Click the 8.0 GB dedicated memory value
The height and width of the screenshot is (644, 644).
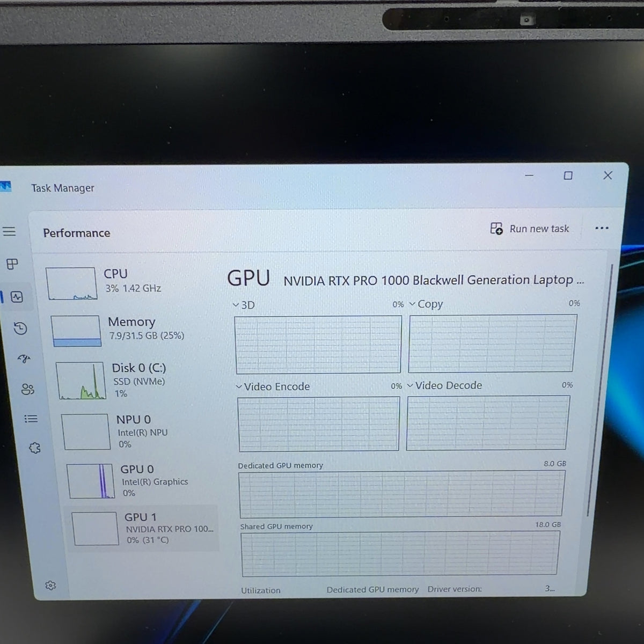[x=555, y=464]
